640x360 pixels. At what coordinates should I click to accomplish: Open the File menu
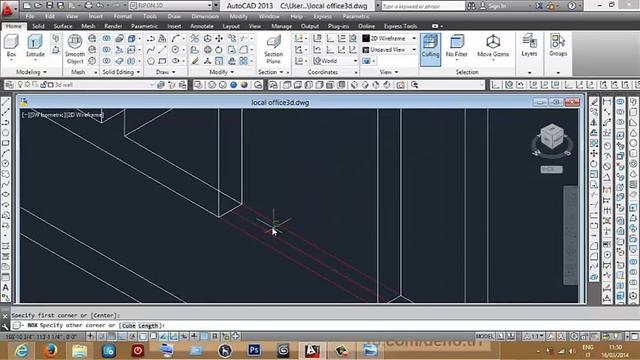tap(30, 16)
